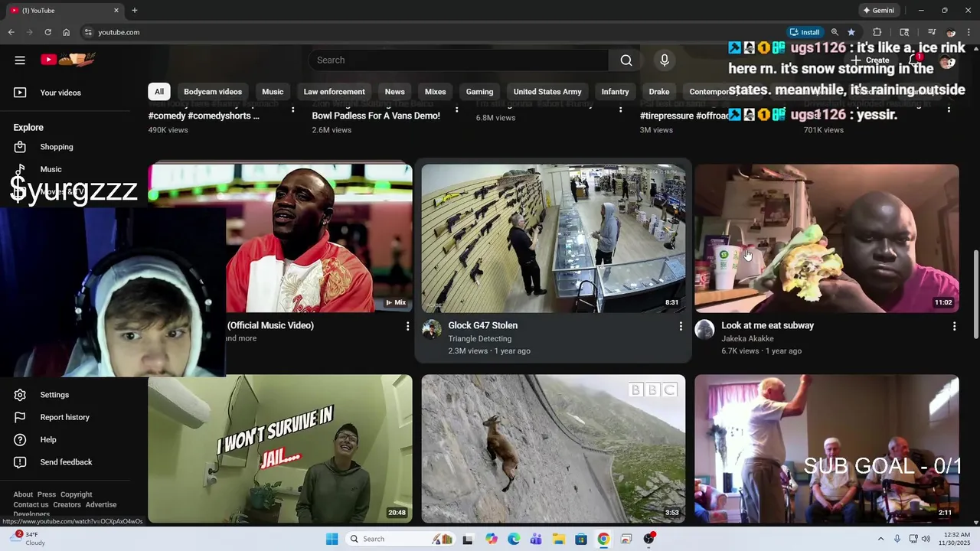
Task: Play the gun store Glock G47 thumbnail
Action: click(554, 238)
